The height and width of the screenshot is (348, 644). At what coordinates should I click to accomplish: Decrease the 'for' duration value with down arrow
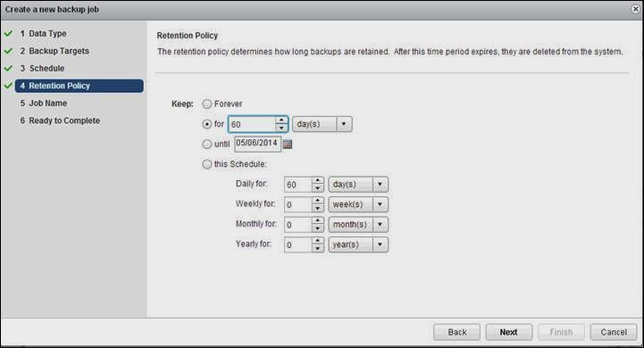coord(281,128)
